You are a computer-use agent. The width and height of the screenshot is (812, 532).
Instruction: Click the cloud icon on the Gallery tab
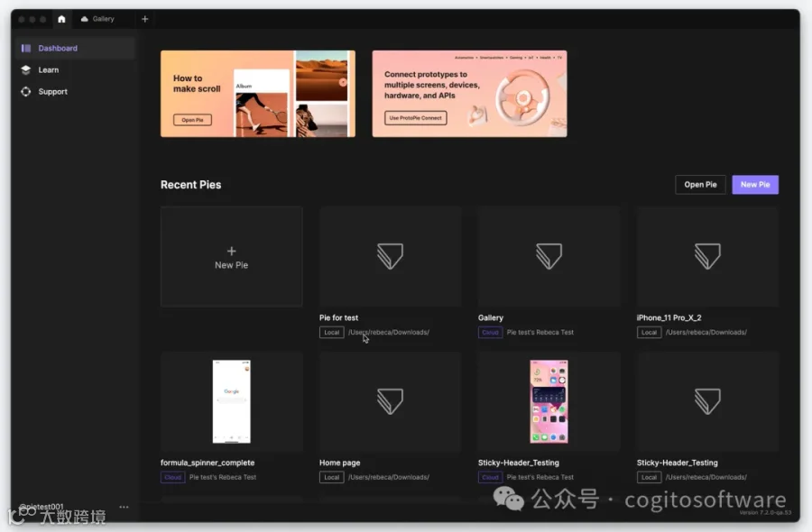[x=85, y=19]
